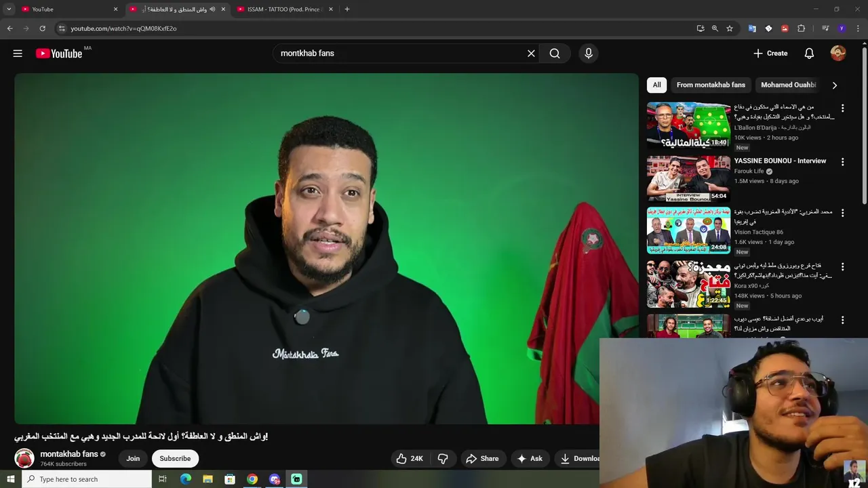Open the red image extension icon

point(785,28)
